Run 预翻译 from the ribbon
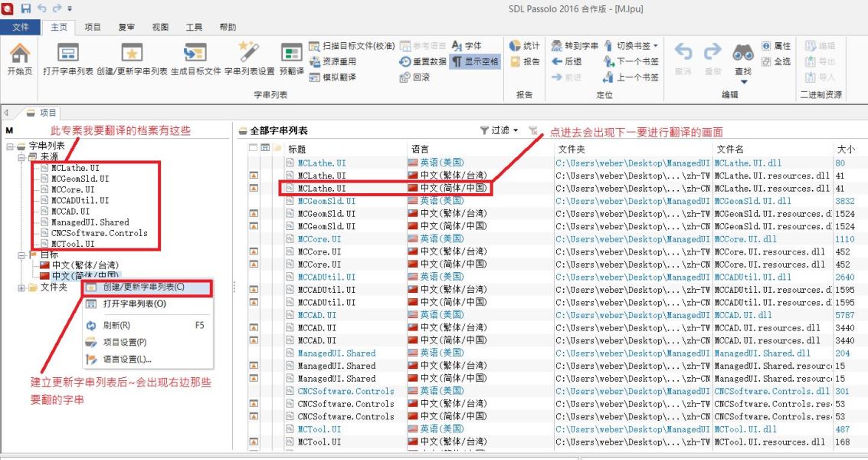This screenshot has height=460, width=868. pyautogui.click(x=291, y=53)
